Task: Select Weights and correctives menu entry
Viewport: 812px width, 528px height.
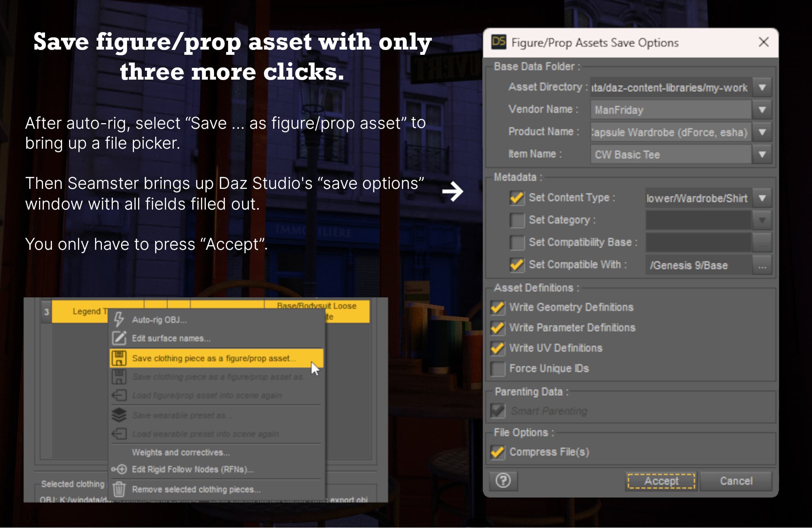Action: [x=181, y=452]
